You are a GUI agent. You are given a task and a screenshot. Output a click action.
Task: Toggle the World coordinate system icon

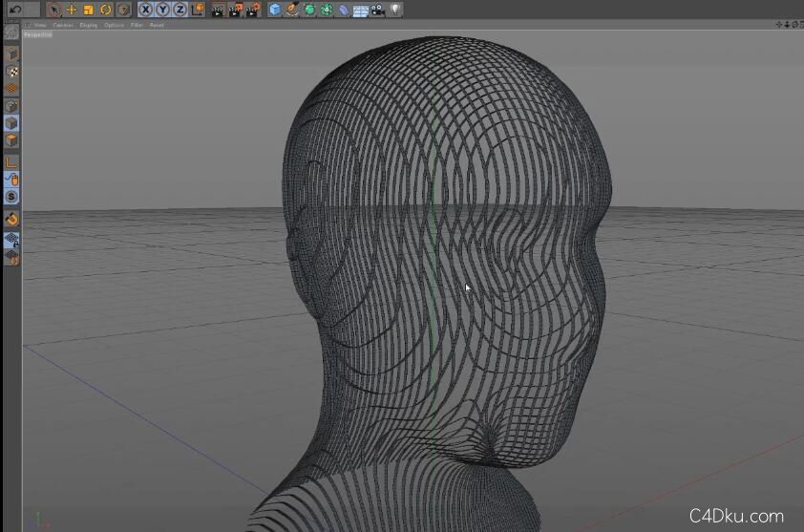(x=198, y=10)
